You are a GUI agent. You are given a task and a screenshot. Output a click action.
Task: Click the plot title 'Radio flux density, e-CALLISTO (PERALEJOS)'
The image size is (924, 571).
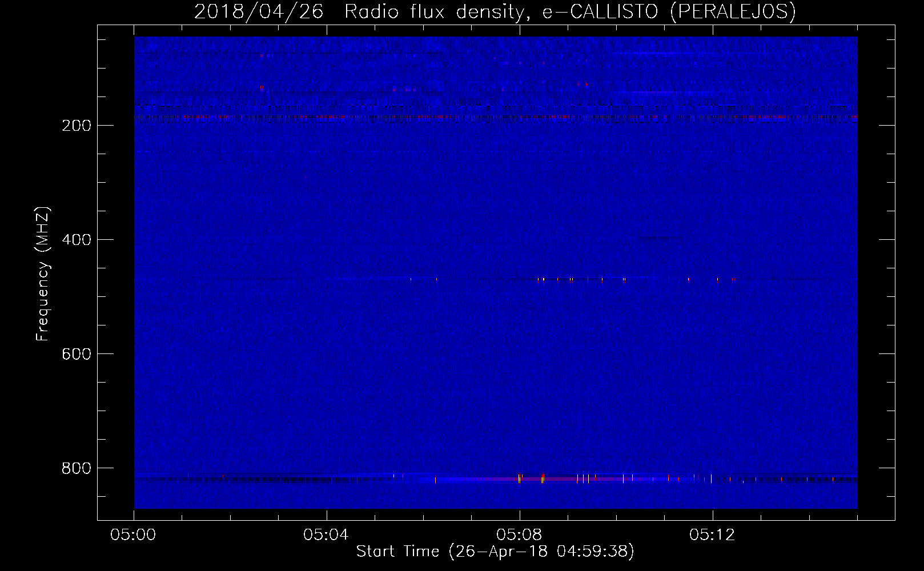570,12
